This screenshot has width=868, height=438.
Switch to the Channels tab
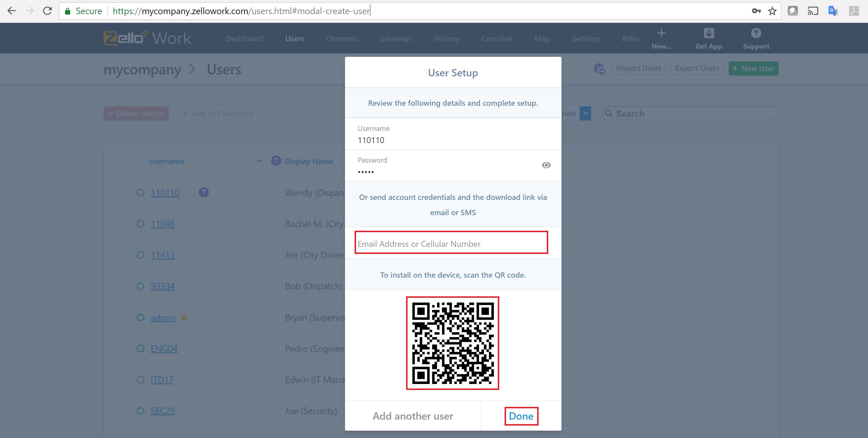(342, 38)
